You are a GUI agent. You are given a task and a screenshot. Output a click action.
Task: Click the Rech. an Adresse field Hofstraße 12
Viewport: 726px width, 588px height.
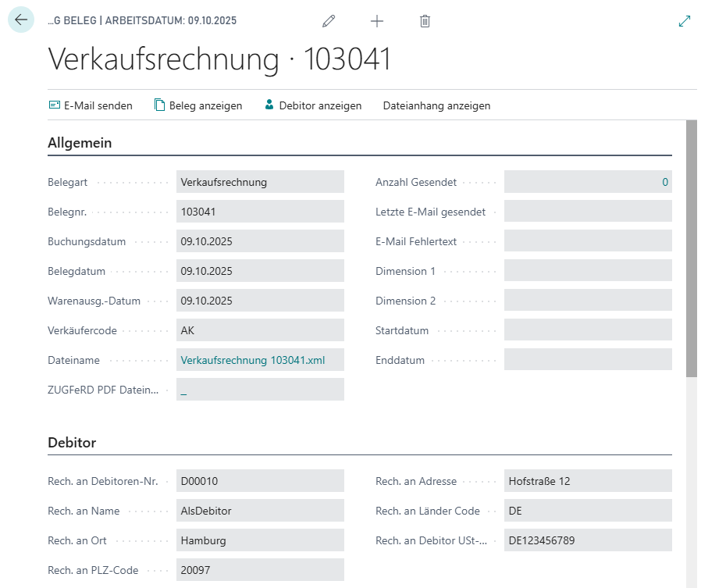point(587,481)
